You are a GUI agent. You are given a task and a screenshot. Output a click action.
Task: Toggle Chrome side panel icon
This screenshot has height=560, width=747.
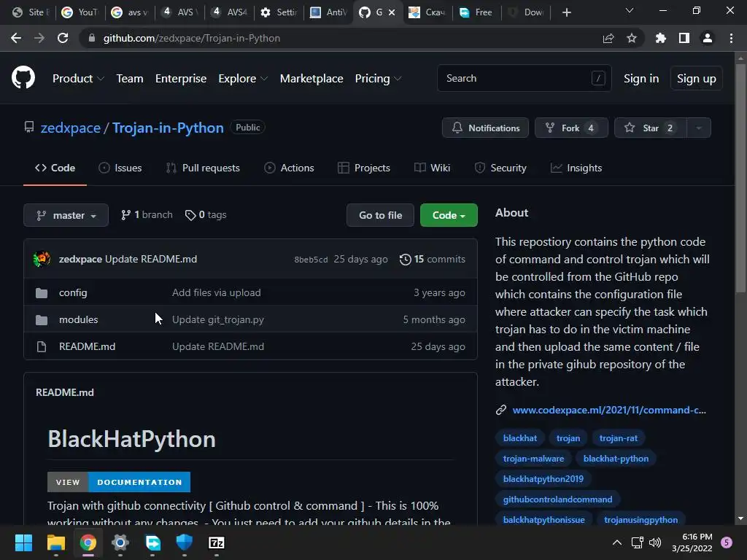point(684,38)
